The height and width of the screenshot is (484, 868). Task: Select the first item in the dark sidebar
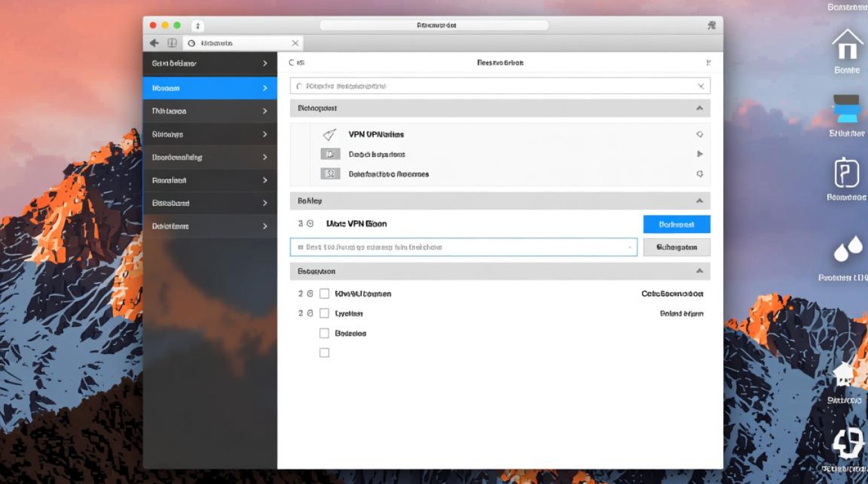pos(209,63)
